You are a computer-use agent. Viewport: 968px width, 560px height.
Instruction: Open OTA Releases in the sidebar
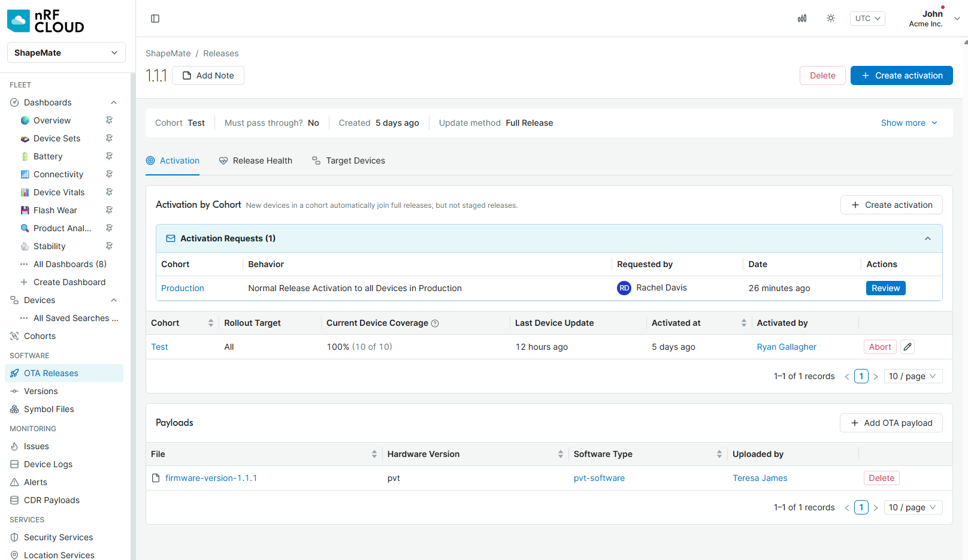[64, 373]
